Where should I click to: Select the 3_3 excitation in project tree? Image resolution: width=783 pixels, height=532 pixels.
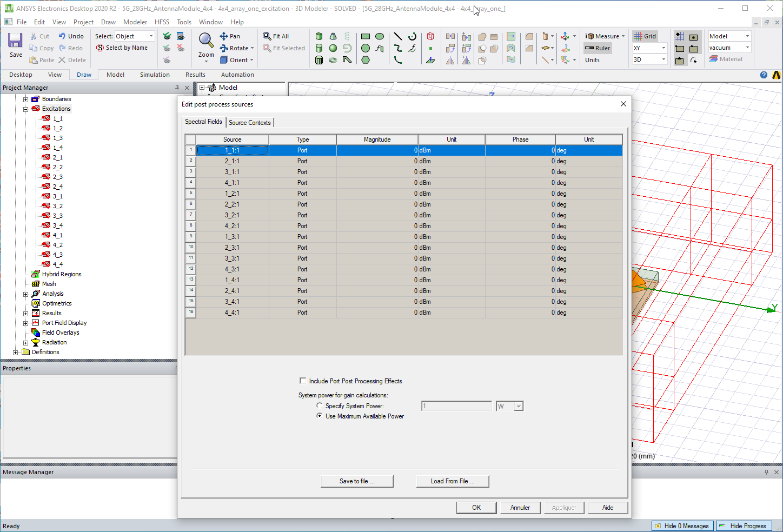(58, 216)
